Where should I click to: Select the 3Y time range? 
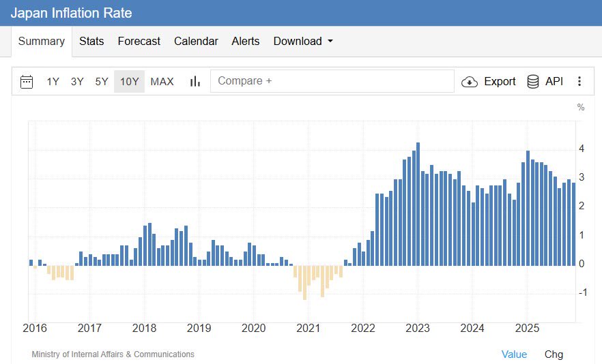77,82
